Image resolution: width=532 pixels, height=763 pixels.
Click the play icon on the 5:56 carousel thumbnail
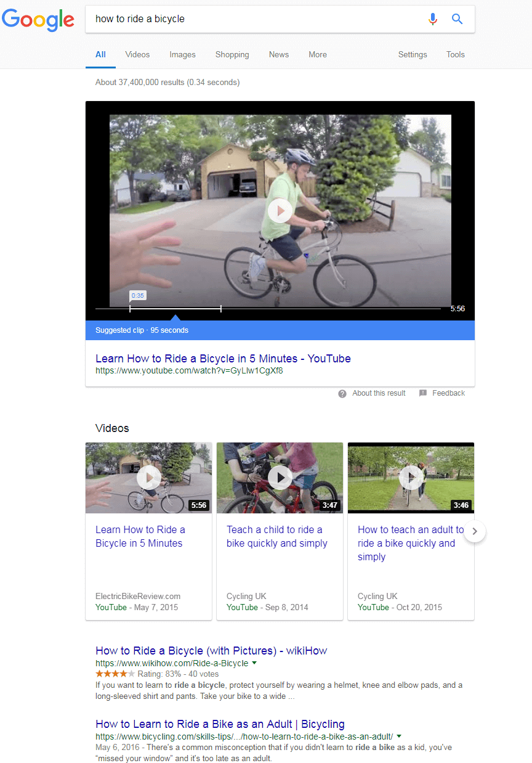click(148, 477)
